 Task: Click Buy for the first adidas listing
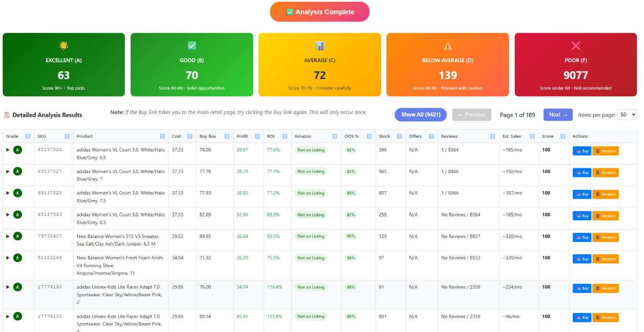[x=582, y=151]
